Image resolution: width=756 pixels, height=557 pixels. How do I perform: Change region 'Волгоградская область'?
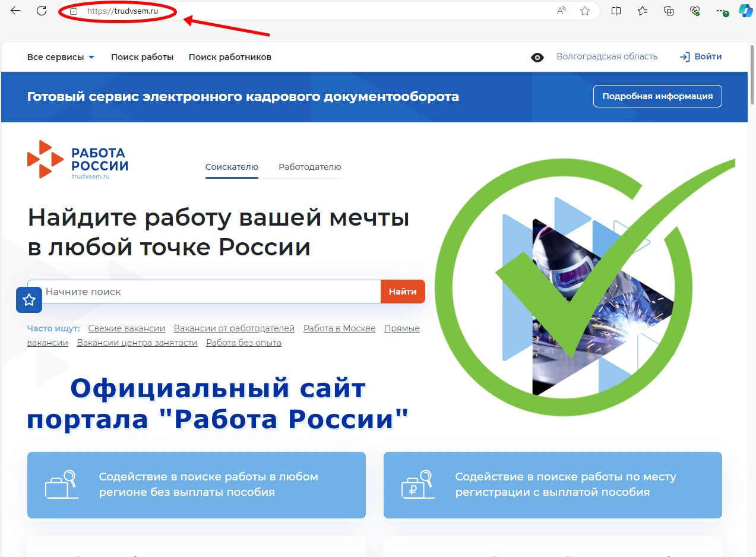click(607, 56)
